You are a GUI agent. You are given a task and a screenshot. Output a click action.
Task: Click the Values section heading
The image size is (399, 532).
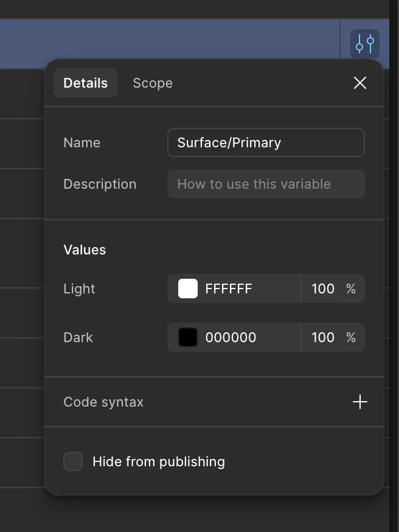click(x=85, y=250)
